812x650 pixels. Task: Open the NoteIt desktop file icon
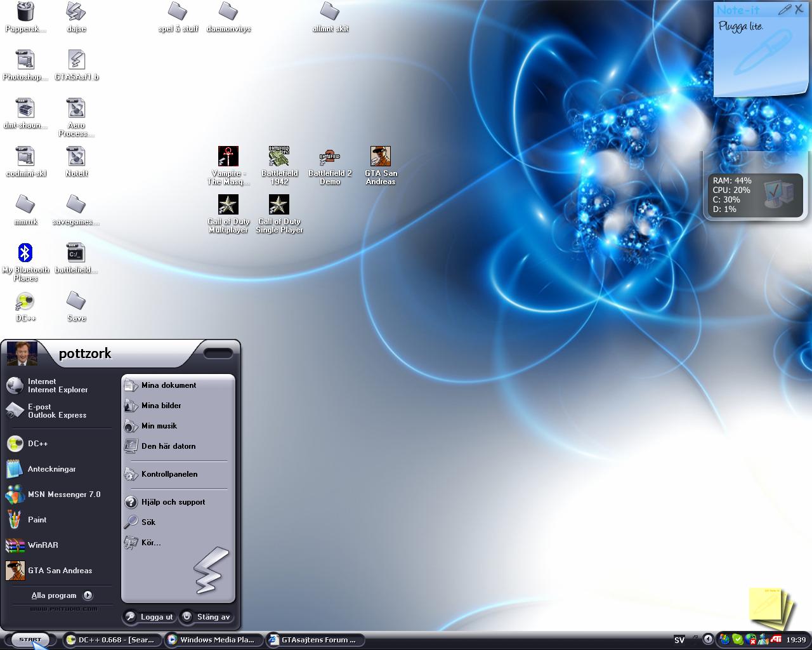pyautogui.click(x=76, y=161)
